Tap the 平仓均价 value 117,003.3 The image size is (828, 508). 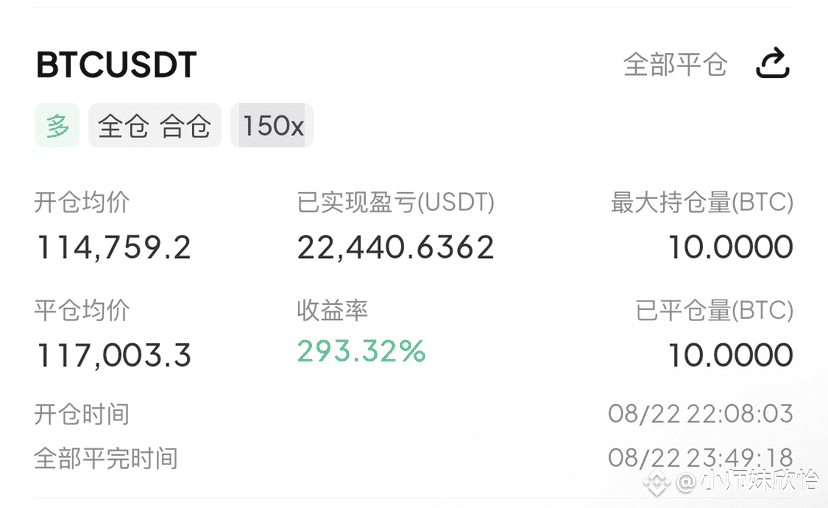click(x=114, y=354)
